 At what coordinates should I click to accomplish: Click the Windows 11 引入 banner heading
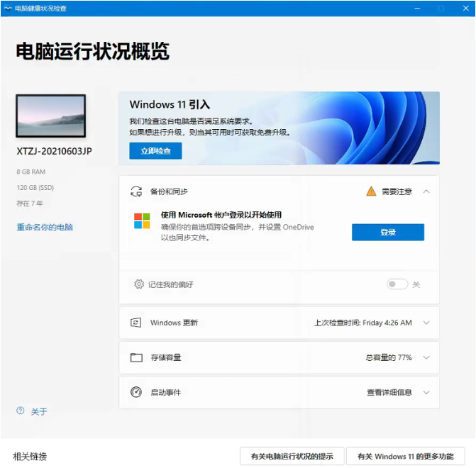pyautogui.click(x=170, y=104)
